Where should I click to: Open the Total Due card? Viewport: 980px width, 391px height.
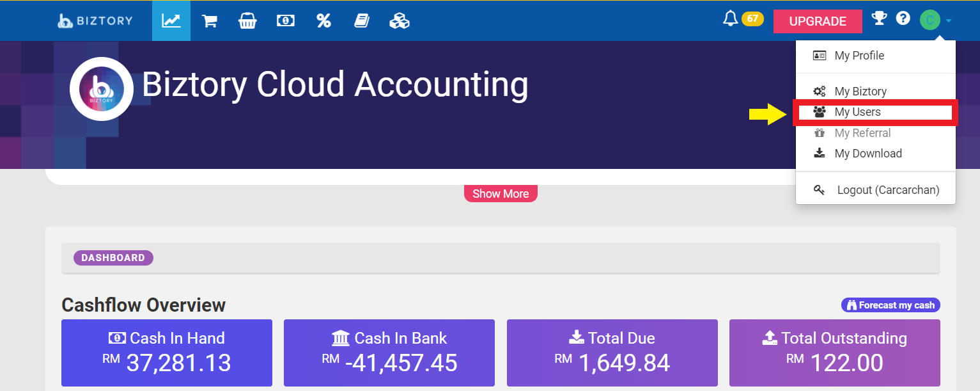(612, 353)
